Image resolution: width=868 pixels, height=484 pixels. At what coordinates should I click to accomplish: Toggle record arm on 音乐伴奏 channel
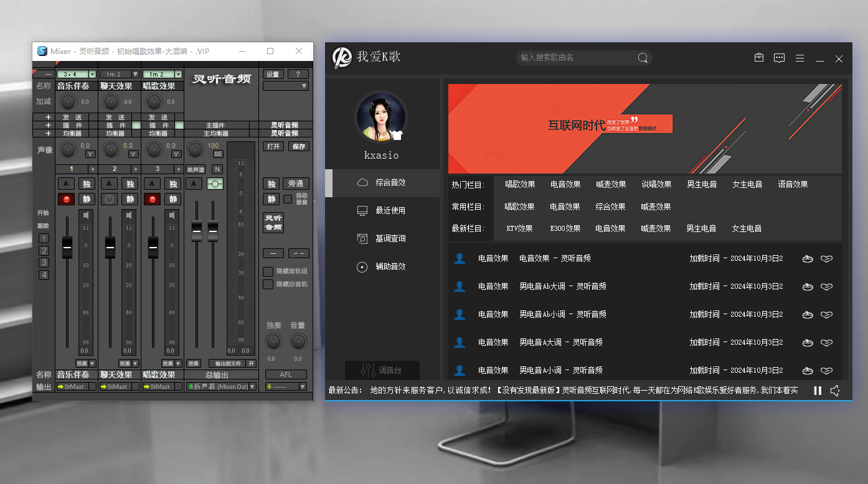point(67,199)
